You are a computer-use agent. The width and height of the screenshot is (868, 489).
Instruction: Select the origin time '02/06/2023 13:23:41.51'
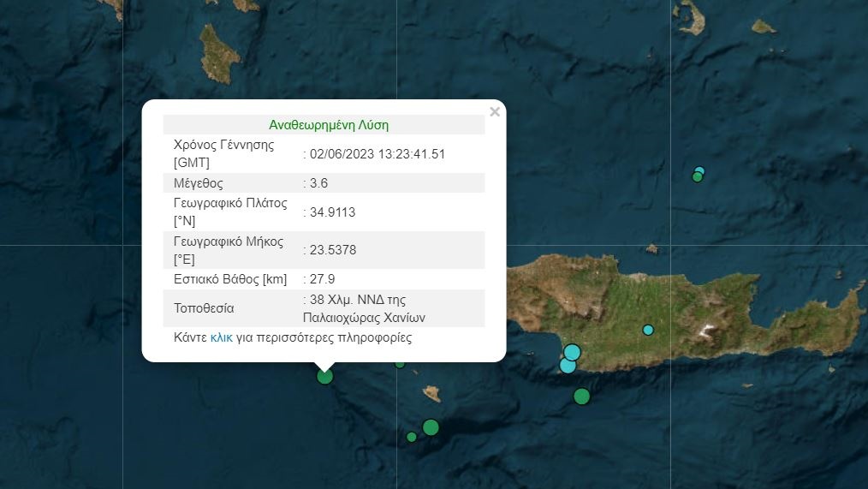[378, 154]
